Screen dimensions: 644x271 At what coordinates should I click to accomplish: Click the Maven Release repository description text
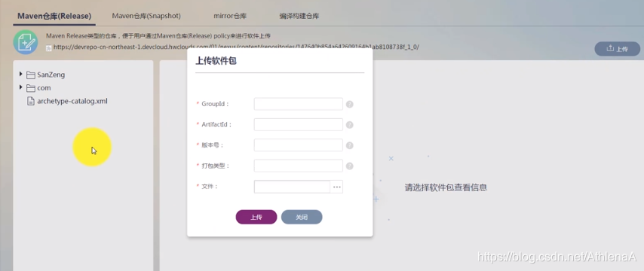coord(158,36)
